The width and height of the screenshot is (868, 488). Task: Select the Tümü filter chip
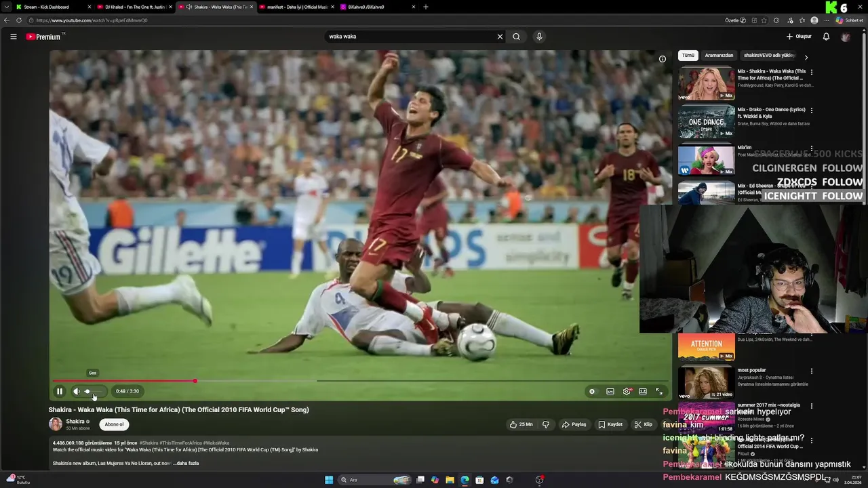pyautogui.click(x=688, y=56)
